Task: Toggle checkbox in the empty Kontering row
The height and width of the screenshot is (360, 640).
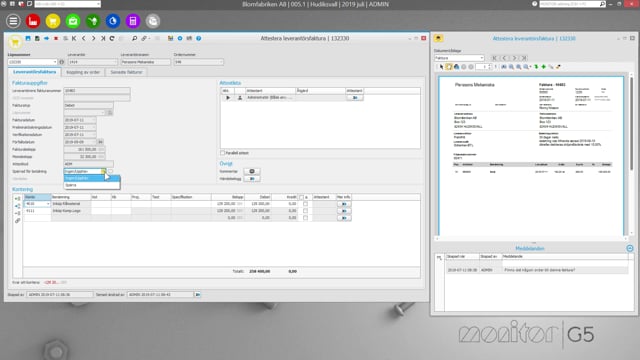Action: click(x=305, y=218)
